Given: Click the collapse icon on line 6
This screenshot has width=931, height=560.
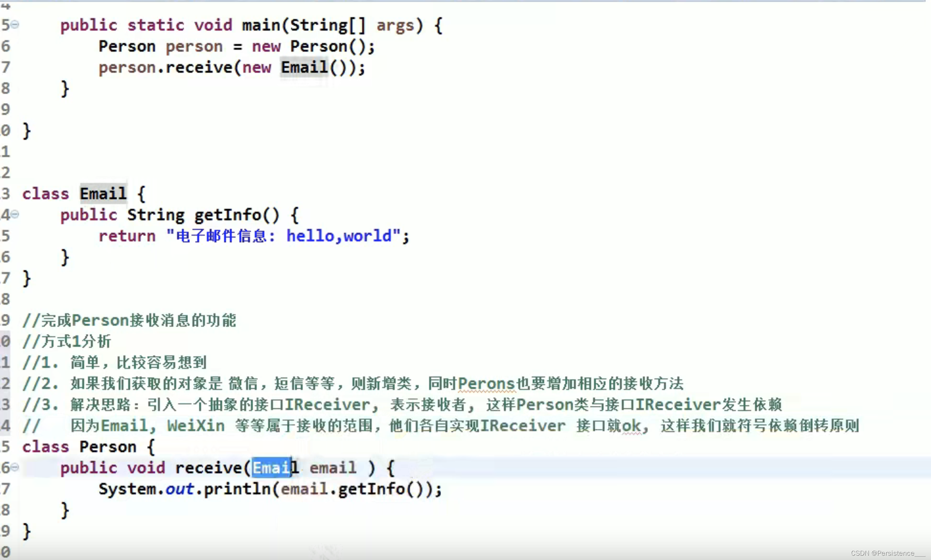Looking at the screenshot, I should coord(14,468).
